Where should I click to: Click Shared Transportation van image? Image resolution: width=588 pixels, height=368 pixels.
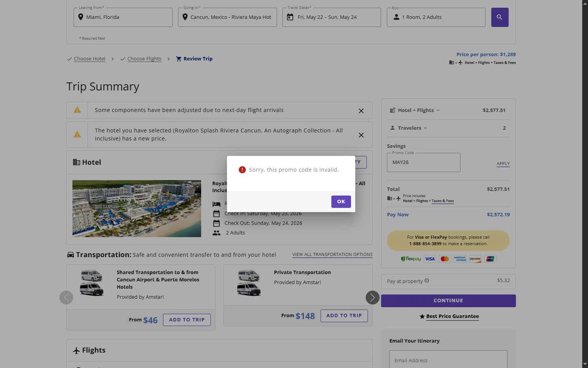coord(92,283)
